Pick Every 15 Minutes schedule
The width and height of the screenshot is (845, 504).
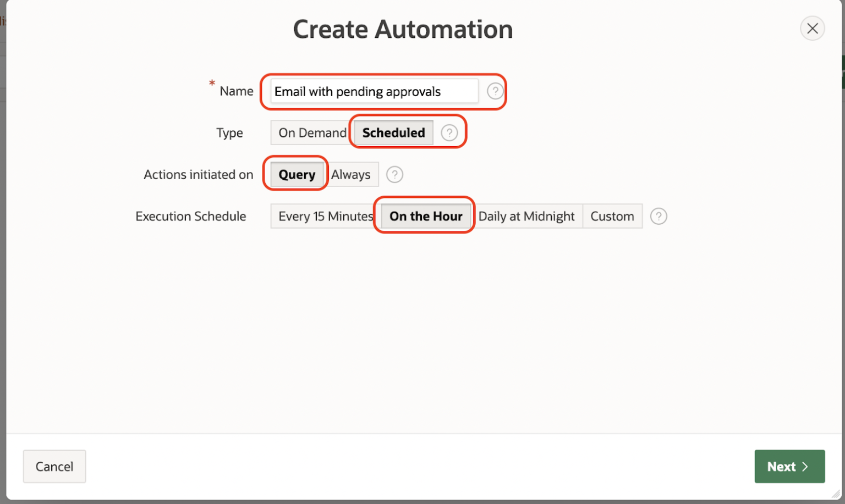[x=325, y=217]
